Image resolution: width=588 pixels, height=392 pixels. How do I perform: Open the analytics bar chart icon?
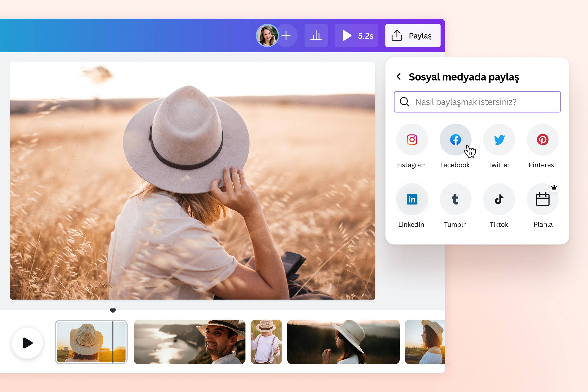click(316, 35)
